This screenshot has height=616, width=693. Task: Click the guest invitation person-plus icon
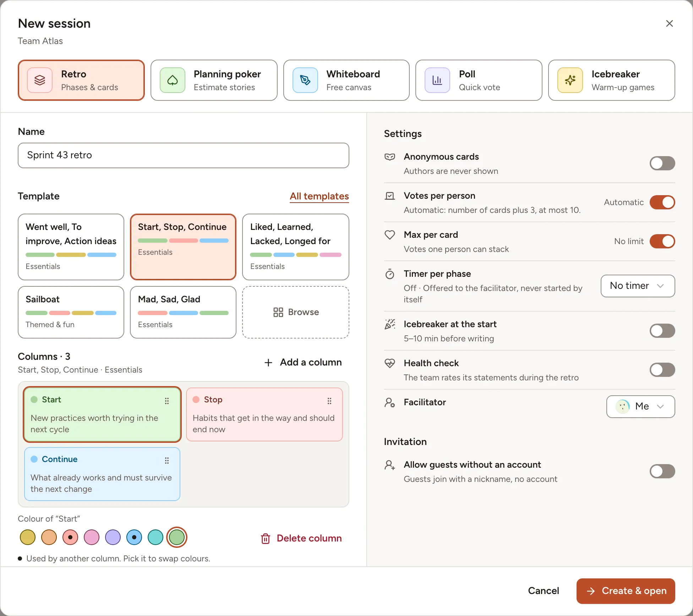(x=390, y=465)
